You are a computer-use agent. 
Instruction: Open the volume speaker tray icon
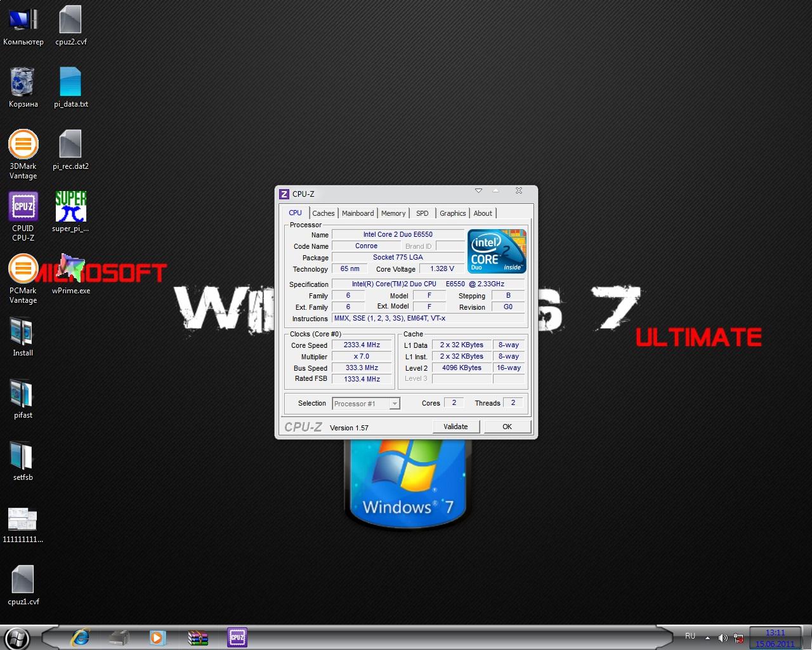723,637
